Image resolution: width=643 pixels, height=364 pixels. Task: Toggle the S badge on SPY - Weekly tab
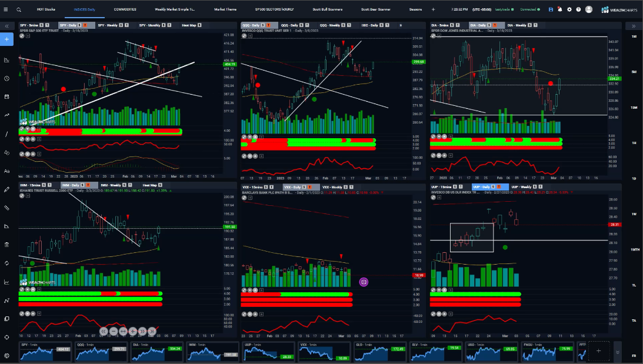121,25
